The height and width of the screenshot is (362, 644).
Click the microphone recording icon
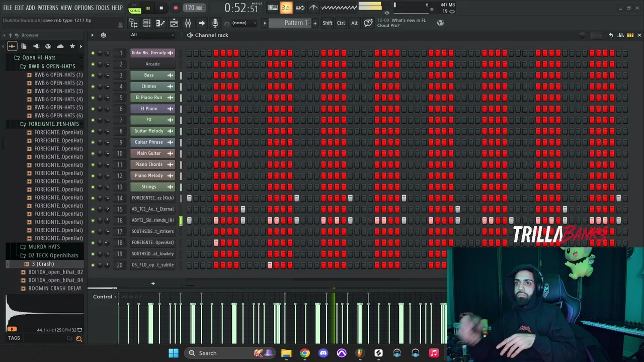pos(215,23)
